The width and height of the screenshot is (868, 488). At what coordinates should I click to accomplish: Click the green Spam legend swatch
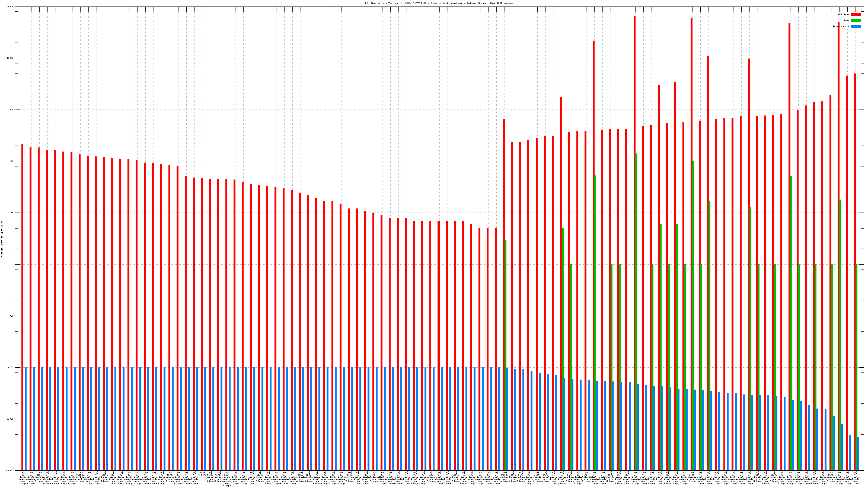[856, 21]
